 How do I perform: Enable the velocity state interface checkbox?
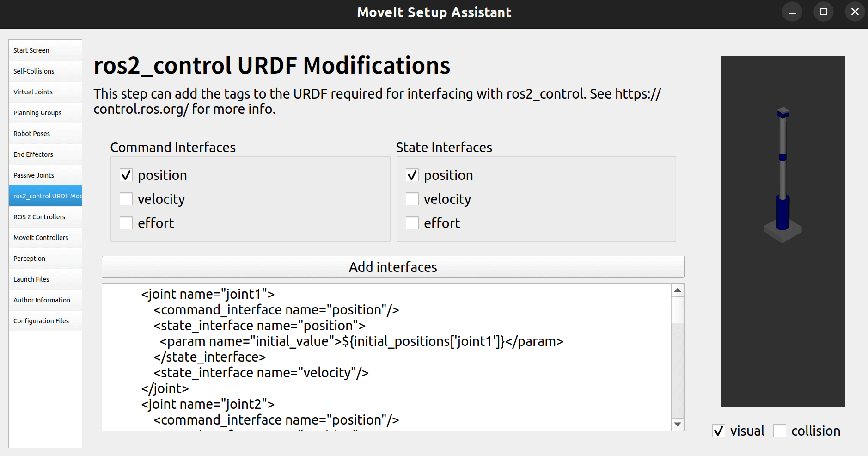pyautogui.click(x=412, y=199)
